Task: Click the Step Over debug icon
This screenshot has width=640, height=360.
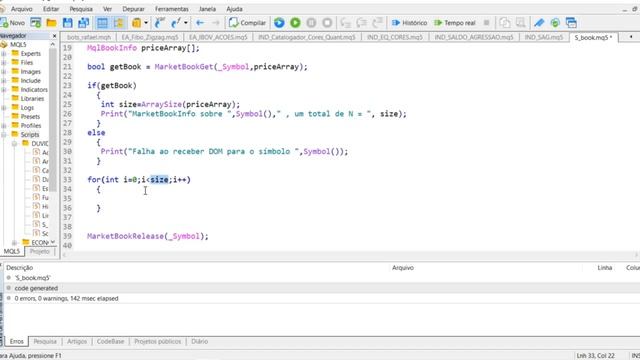Action: click(x=361, y=23)
